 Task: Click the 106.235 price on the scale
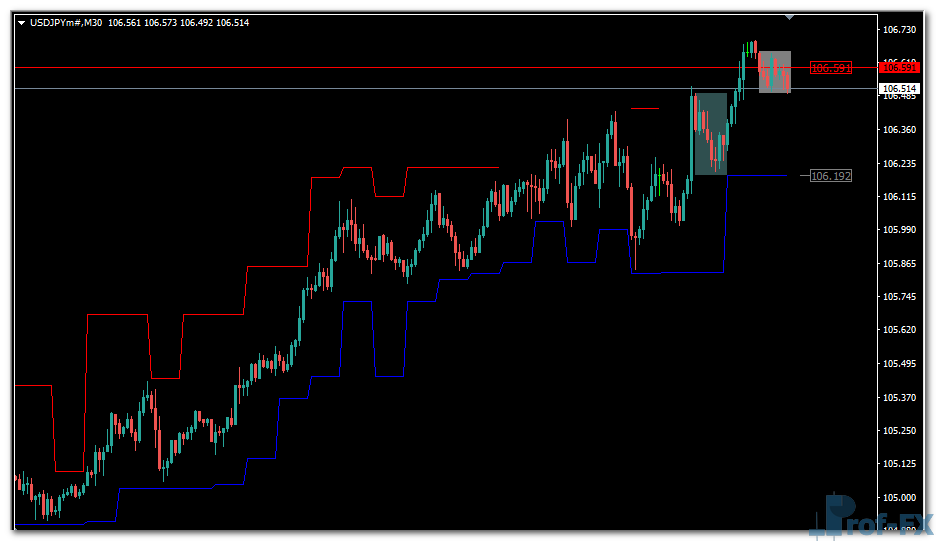[x=901, y=163]
